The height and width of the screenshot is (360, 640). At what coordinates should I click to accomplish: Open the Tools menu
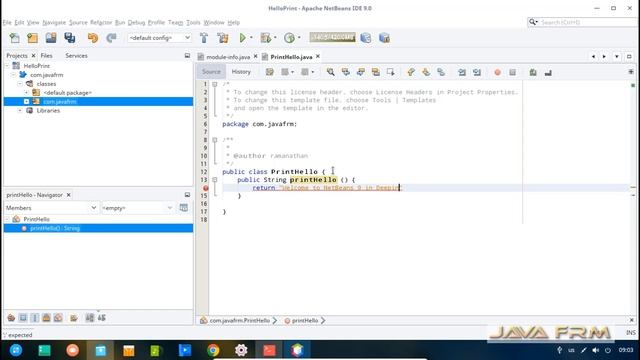(x=193, y=22)
